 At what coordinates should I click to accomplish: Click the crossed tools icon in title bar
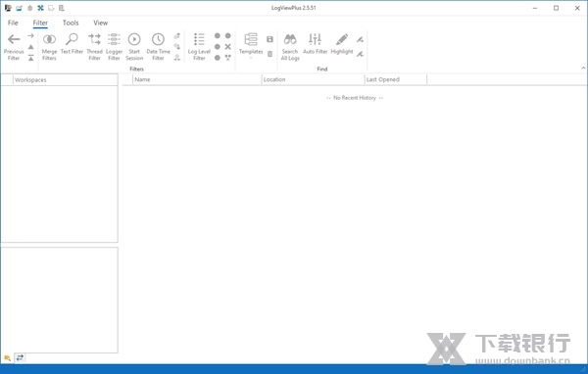coord(40,8)
